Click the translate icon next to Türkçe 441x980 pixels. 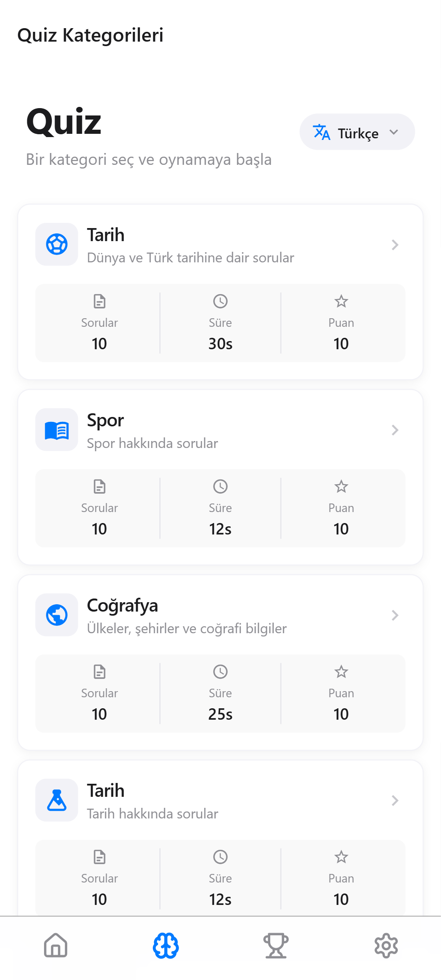(x=321, y=132)
